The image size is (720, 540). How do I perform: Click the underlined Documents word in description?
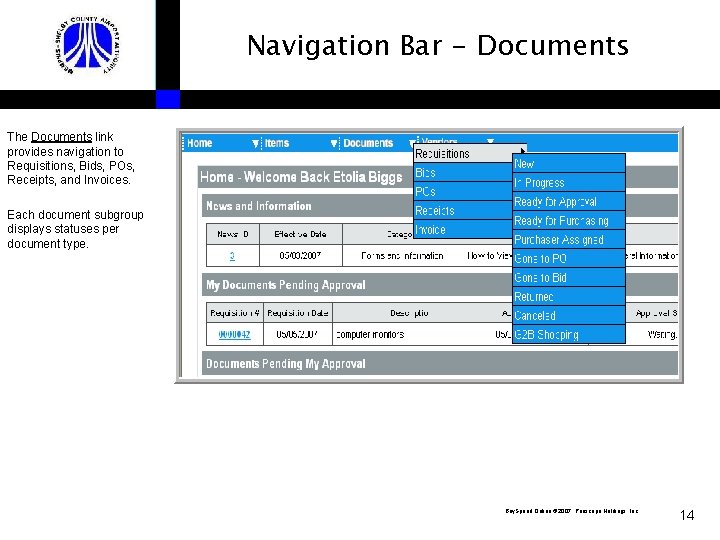click(62, 137)
